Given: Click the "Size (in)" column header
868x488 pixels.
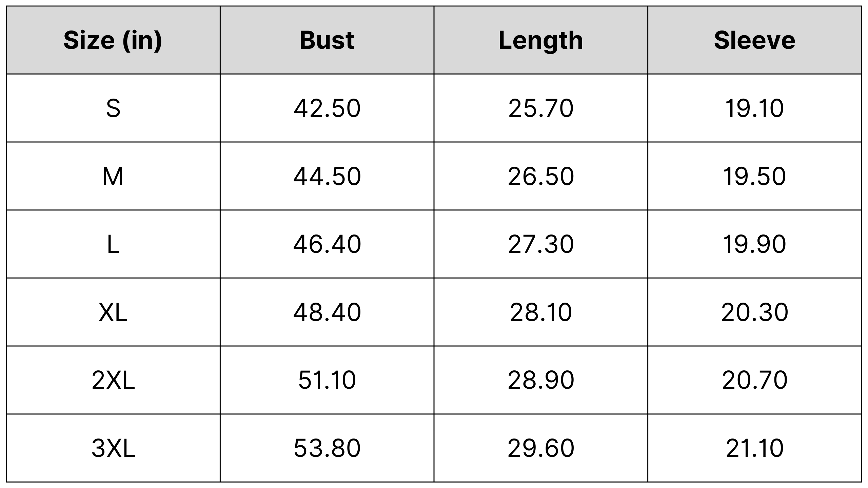Looking at the screenshot, I should pyautogui.click(x=113, y=40).
